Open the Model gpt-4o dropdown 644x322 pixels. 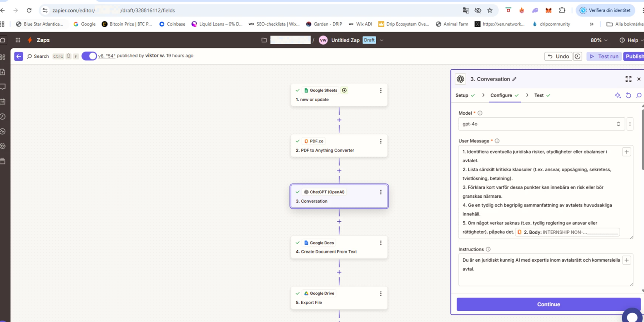click(541, 124)
